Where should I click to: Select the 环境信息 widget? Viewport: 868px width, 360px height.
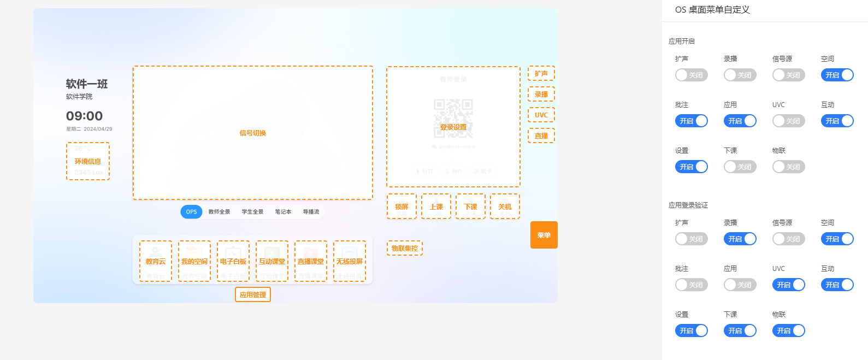(x=88, y=161)
